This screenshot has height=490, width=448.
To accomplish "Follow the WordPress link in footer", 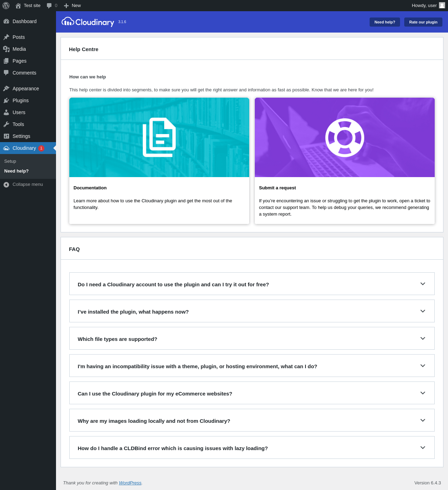I will tap(130, 483).
